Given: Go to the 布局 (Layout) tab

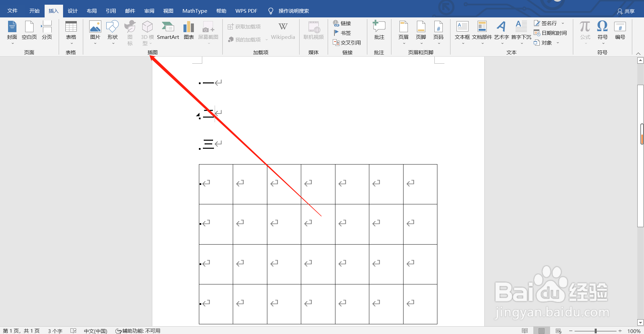Looking at the screenshot, I should 92,11.
